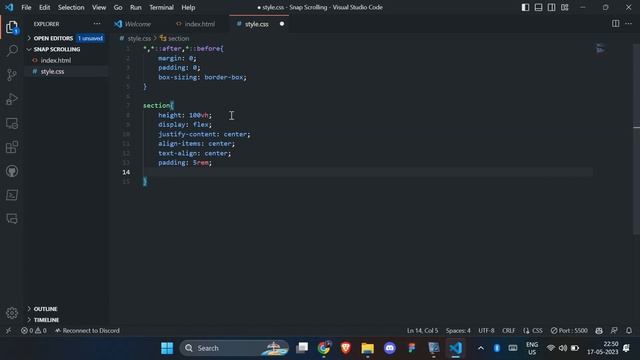
Task: Click the editor vertical scrollbar
Action: [636, 139]
